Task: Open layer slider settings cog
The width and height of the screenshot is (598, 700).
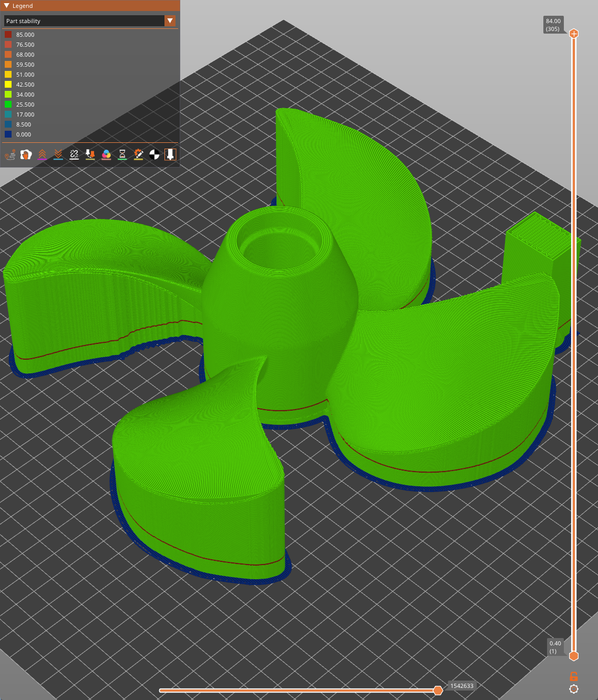Action: tap(574, 689)
